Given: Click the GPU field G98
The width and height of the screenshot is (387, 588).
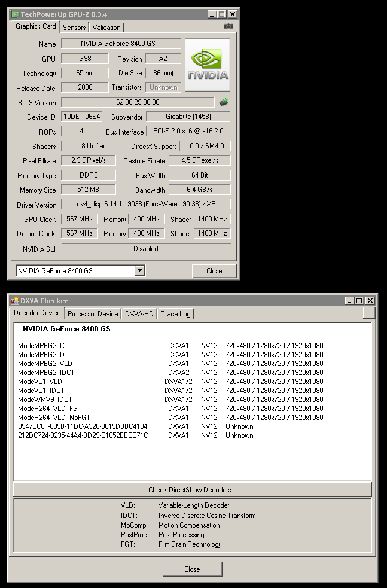Looking at the screenshot, I should point(85,59).
